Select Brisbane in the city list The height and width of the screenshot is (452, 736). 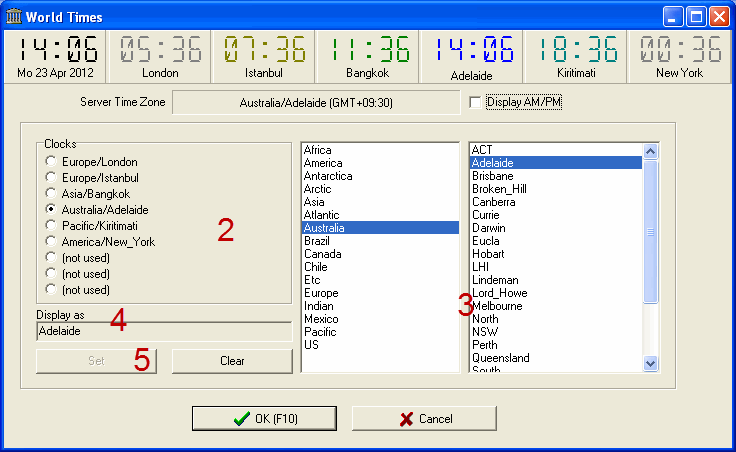coord(556,176)
